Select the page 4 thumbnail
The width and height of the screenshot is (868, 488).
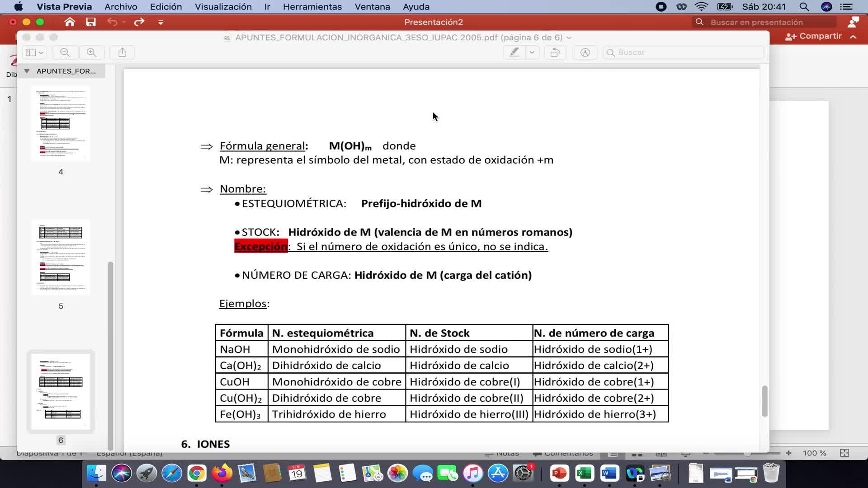[61, 123]
